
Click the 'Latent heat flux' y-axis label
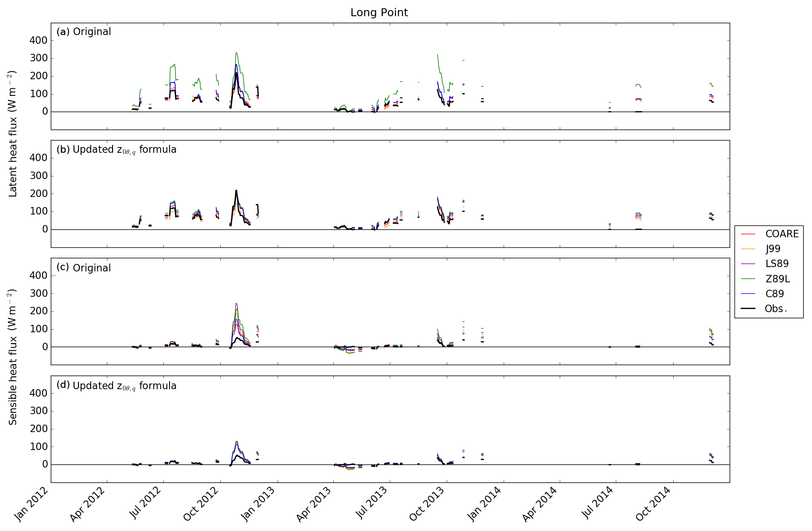(x=13, y=134)
